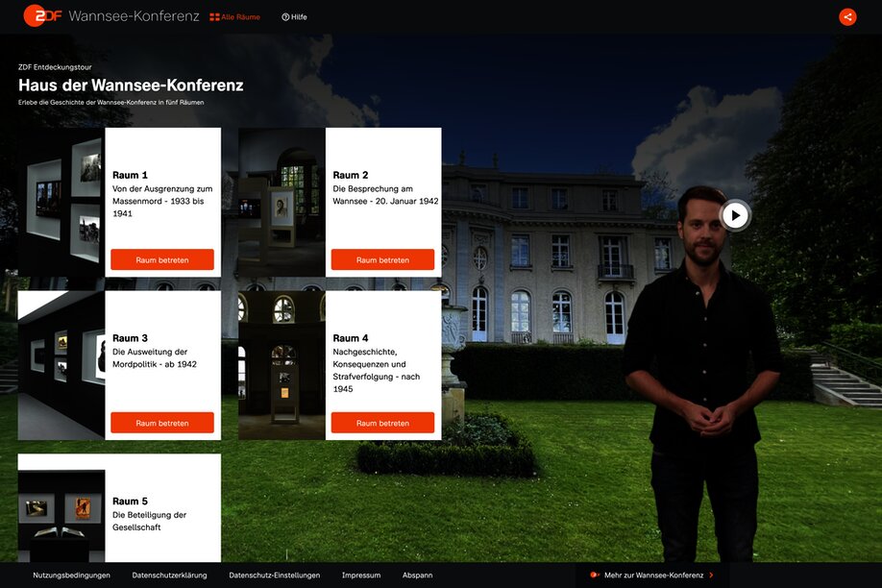
Task: Select the Raum 2 thumbnail image
Action: pos(282,202)
